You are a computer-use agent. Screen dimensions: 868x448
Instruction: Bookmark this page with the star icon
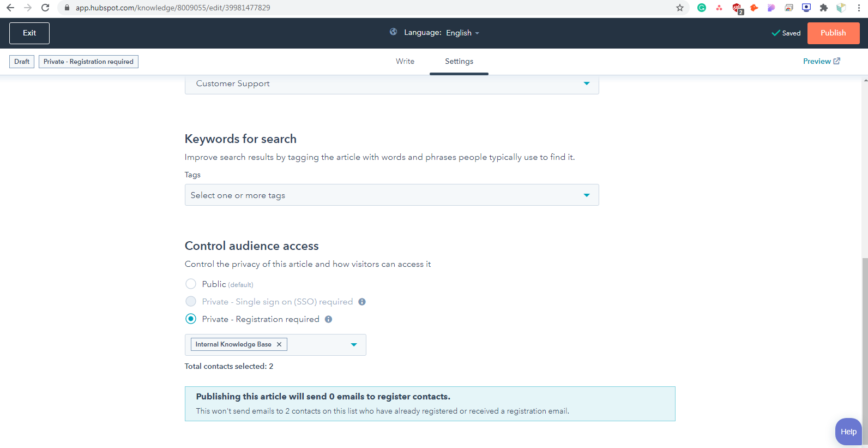(680, 8)
